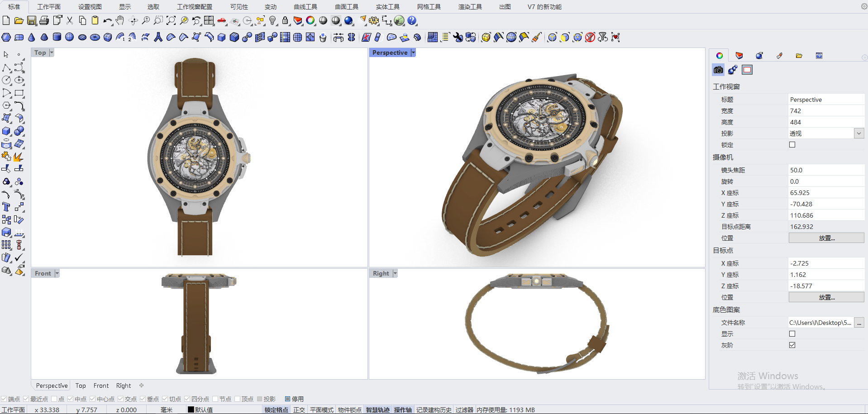Browse wallpaper file with the ... button
Image resolution: width=868 pixels, height=414 pixels.
point(859,323)
